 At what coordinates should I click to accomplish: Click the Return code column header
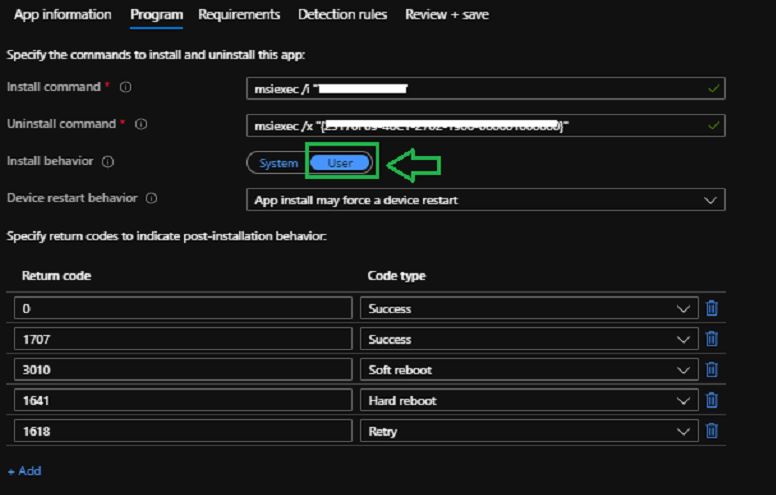pos(56,276)
